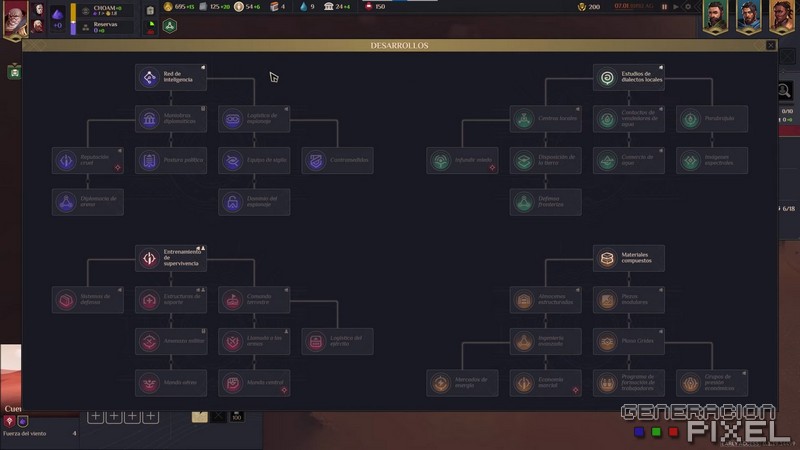Choose Estructuras de soporte development

[171, 299]
